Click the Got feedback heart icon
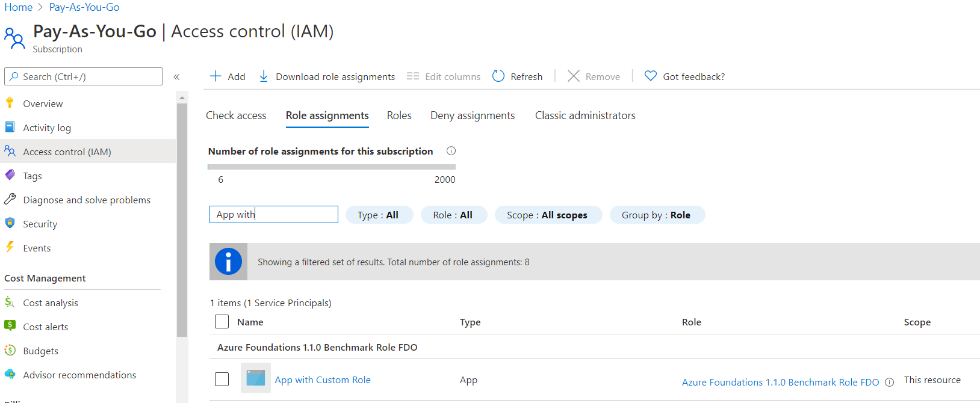The image size is (980, 403). pos(650,76)
